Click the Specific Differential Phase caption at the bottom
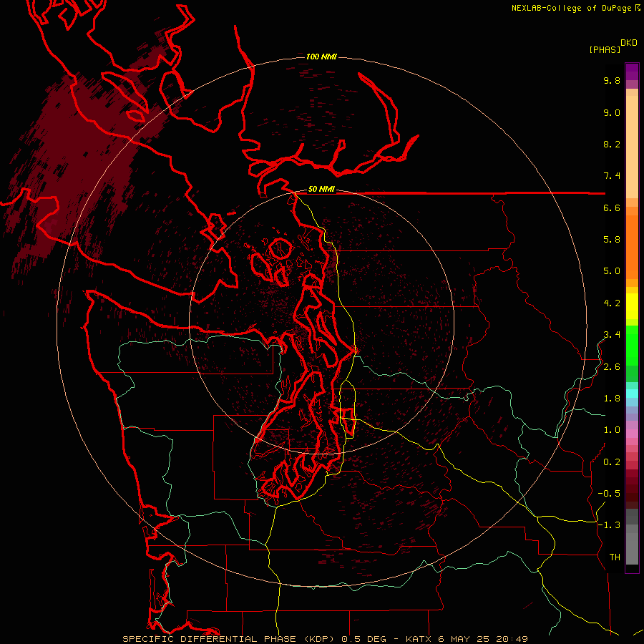Screen dimensions: 644x644 point(326,639)
